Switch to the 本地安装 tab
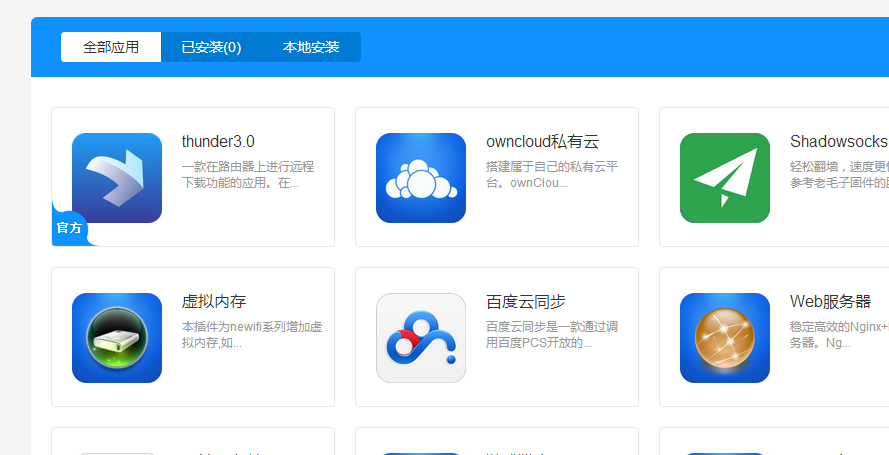Image resolution: width=889 pixels, height=455 pixels. point(311,47)
